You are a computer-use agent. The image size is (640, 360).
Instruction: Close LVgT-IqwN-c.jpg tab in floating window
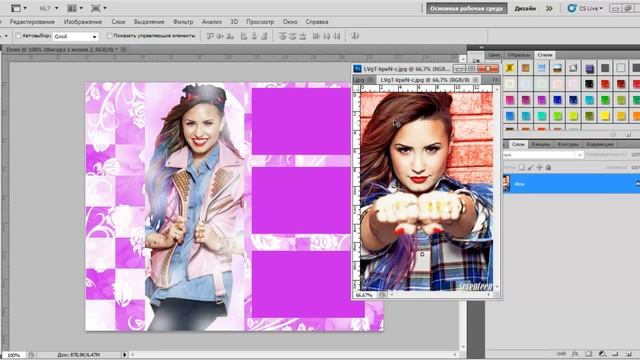pos(476,80)
